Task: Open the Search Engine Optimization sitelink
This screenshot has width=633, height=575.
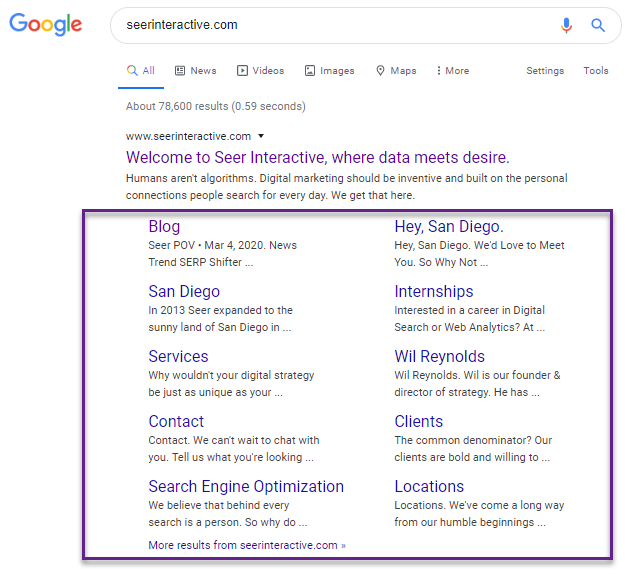Action: pos(246,487)
